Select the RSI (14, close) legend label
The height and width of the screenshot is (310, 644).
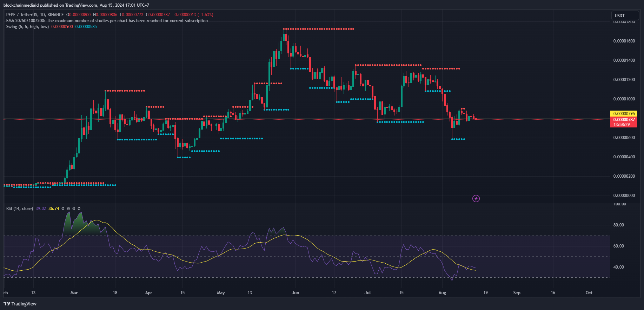[20, 209]
